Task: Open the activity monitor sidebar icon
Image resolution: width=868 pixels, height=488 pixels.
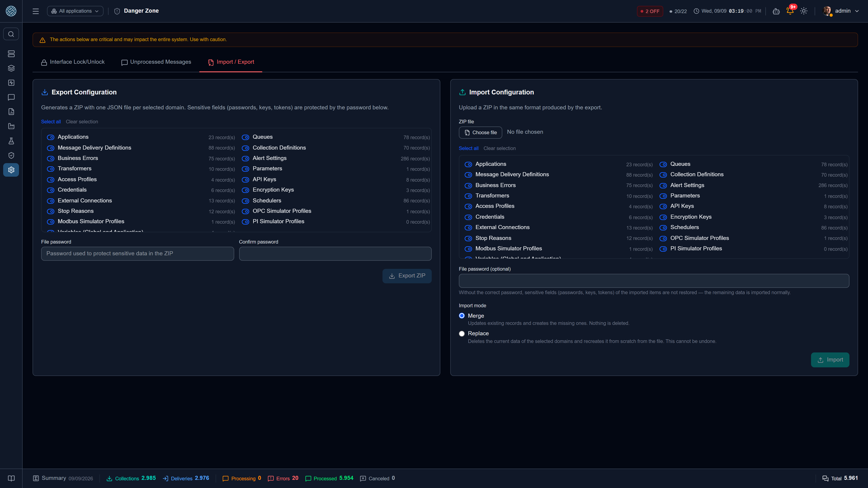Action: 11,83
